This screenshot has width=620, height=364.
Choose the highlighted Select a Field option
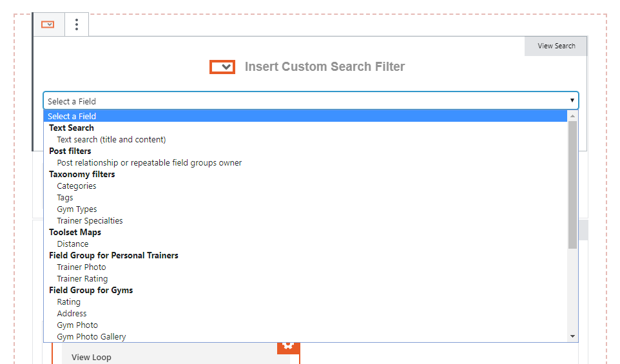(305, 116)
